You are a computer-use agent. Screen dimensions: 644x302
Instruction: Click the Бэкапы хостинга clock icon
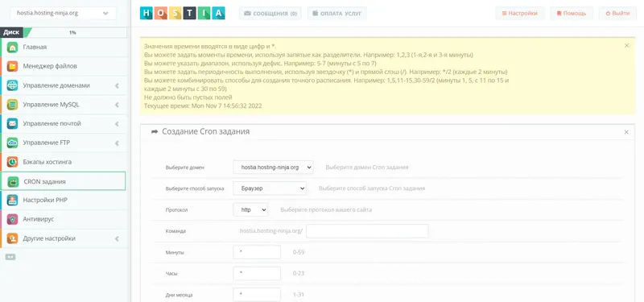tap(12, 162)
